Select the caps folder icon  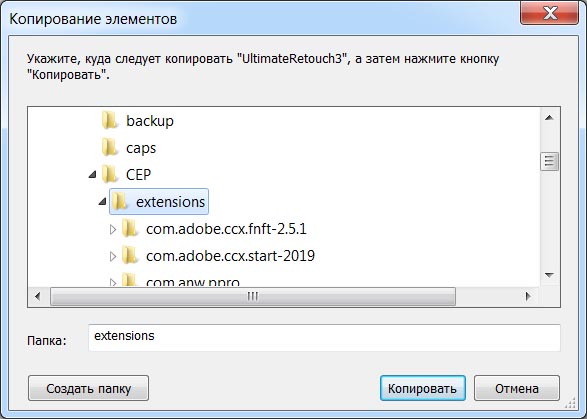click(x=110, y=148)
